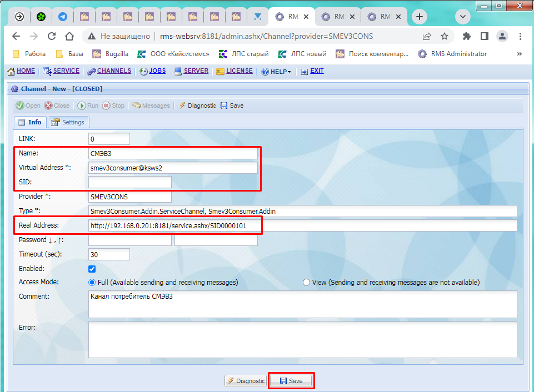Go back to the previous browser page
The height and width of the screenshot is (392, 534).
point(16,36)
